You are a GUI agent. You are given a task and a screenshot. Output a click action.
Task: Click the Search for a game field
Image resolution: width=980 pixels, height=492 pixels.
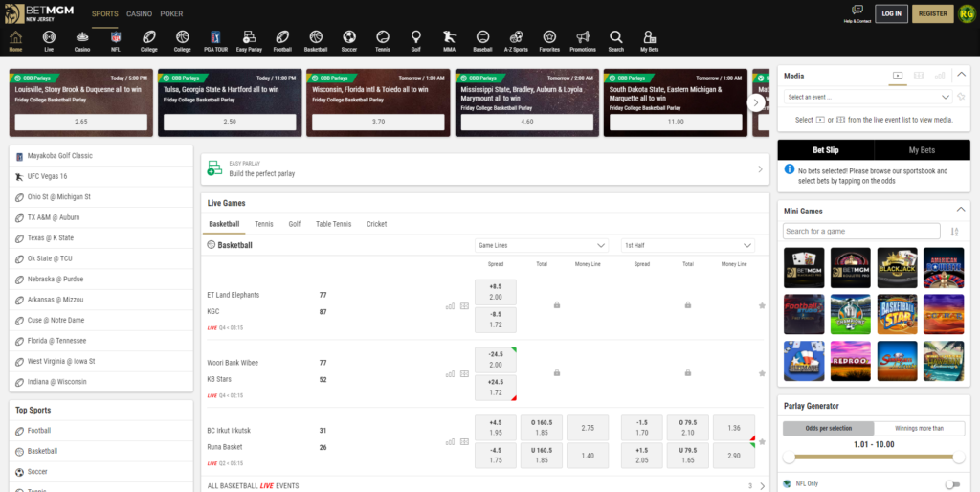point(861,232)
